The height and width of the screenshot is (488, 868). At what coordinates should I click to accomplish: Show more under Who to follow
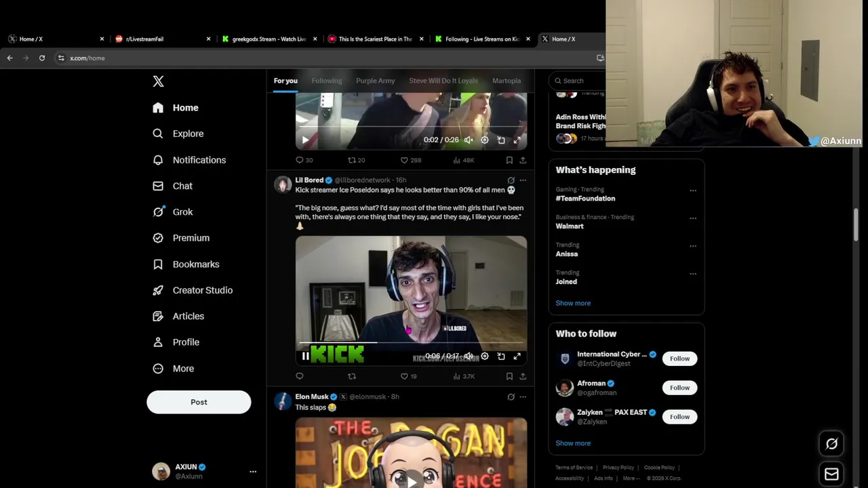[573, 443]
